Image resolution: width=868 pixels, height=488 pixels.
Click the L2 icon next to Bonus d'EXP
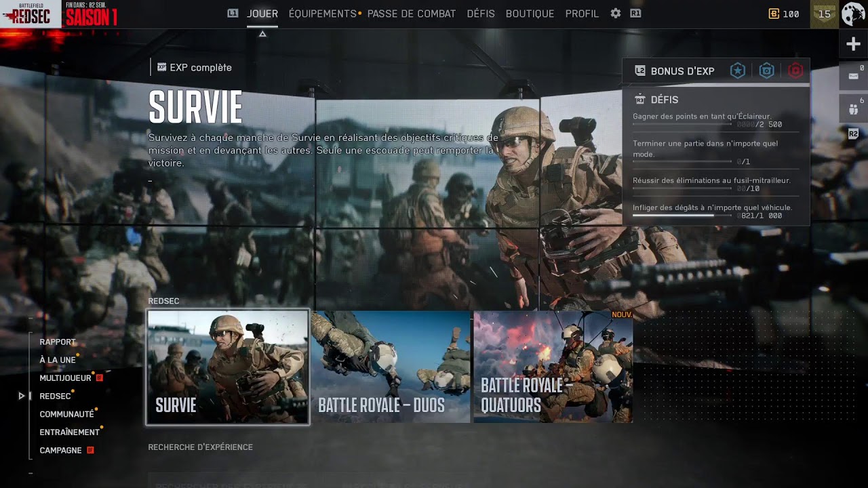coord(639,70)
